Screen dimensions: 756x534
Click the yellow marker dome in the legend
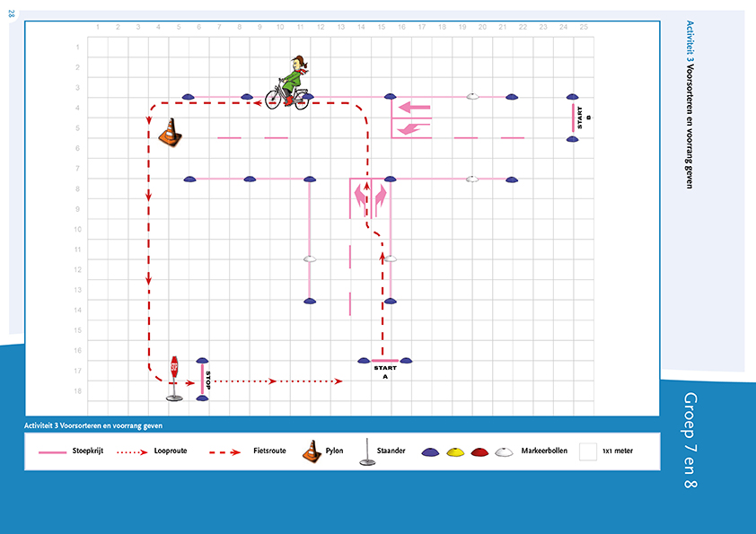455,452
